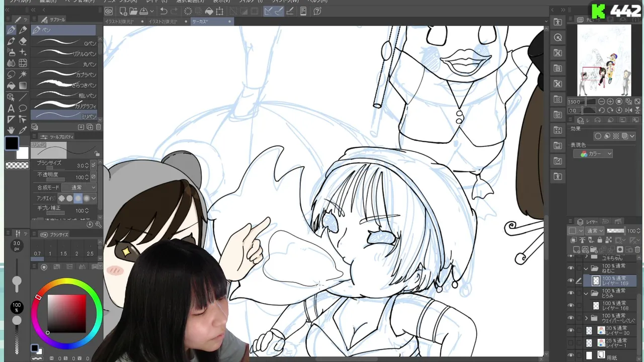Select the Hand move tool
The image size is (644, 362).
click(x=11, y=130)
